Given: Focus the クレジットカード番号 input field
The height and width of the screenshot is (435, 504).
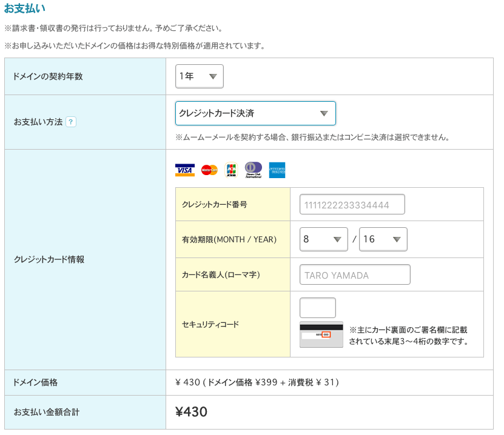Looking at the screenshot, I should [352, 205].
